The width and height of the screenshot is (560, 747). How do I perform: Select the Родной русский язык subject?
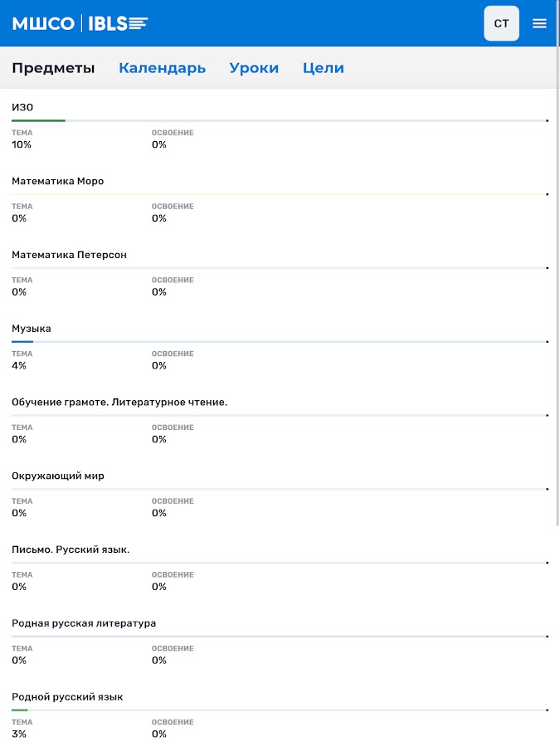point(67,697)
